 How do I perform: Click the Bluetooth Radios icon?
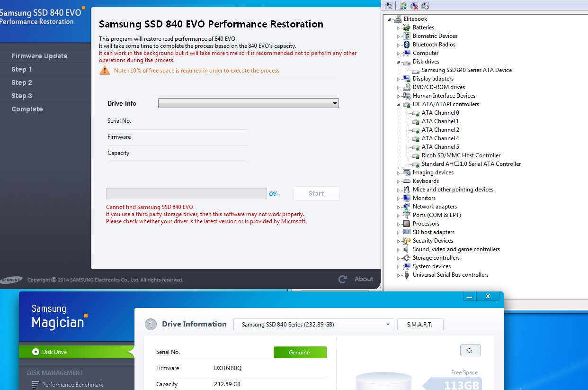tap(406, 45)
